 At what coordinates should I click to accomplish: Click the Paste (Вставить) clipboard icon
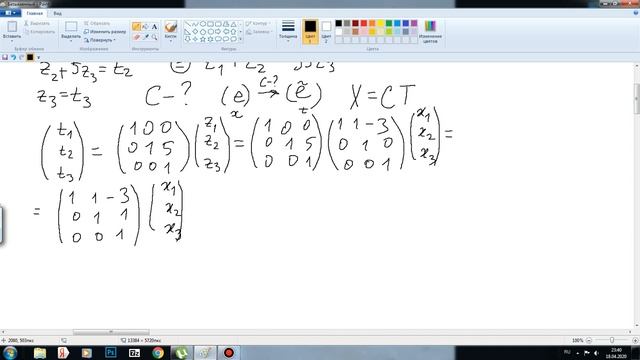pos(12,27)
